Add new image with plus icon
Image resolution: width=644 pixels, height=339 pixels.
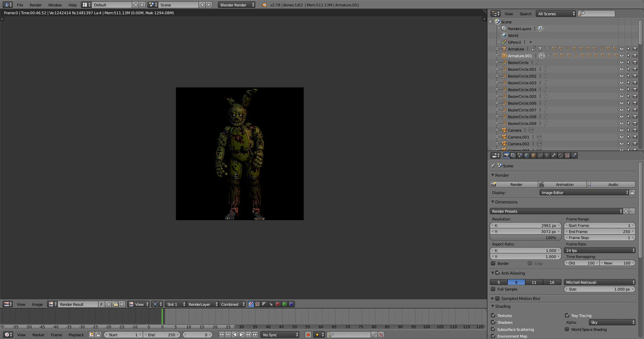[x=109, y=304]
